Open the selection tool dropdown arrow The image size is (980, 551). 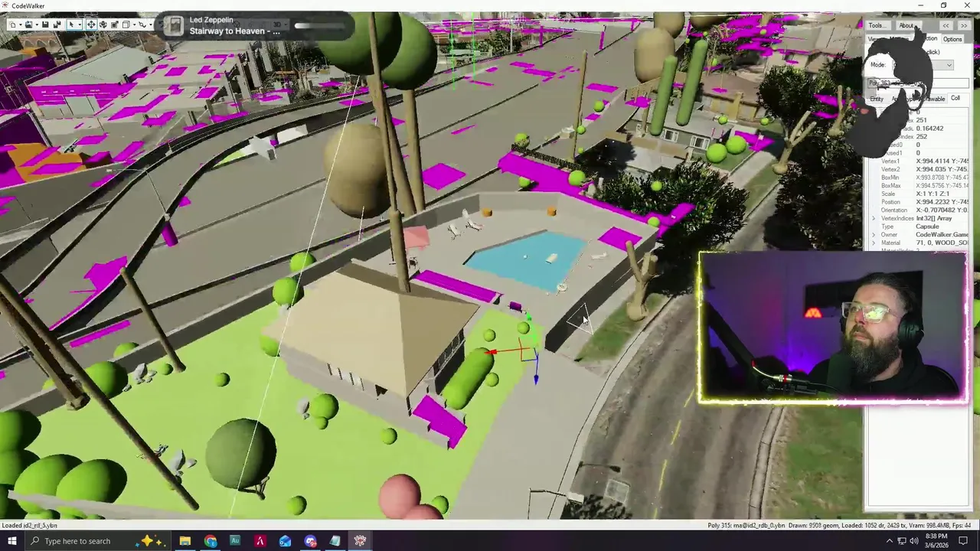tap(80, 24)
